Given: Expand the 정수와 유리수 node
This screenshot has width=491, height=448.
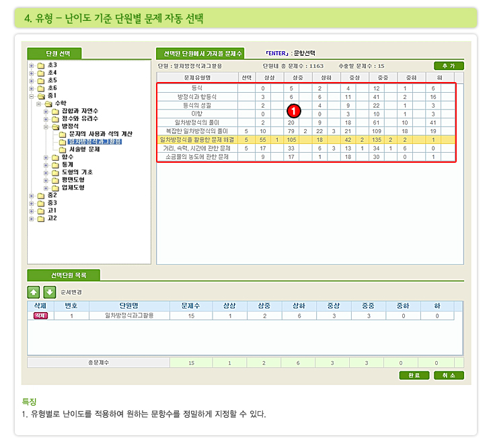Looking at the screenshot, I should (x=46, y=119).
